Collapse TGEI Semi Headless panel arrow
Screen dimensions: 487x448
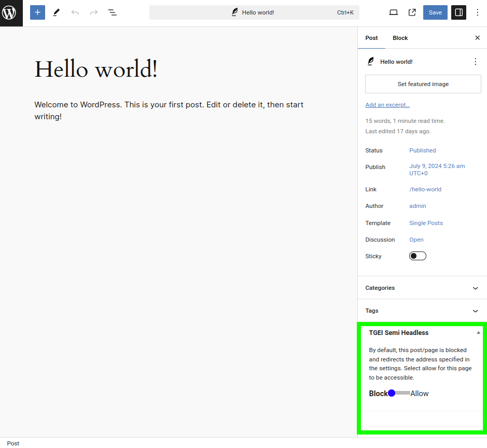click(x=478, y=332)
